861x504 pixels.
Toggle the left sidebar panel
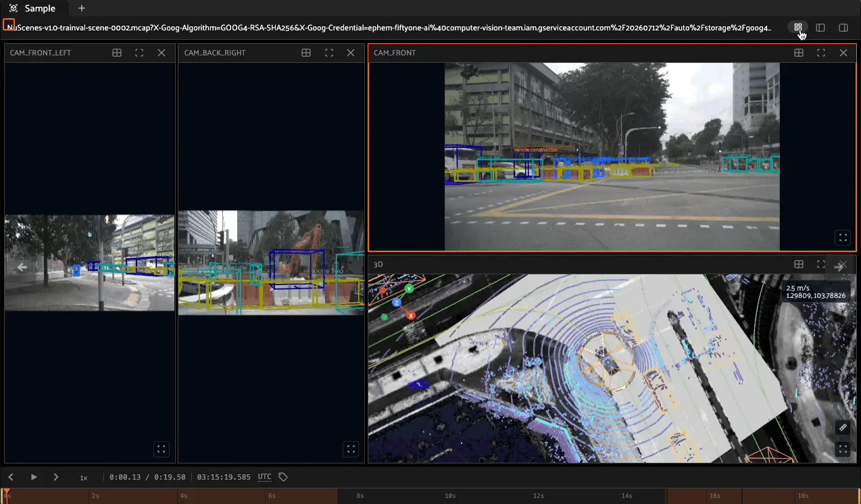pyautogui.click(x=820, y=28)
